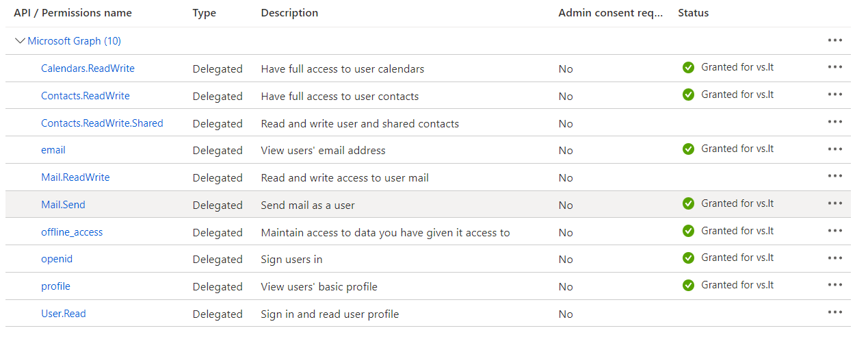Open ellipsis menu for Microsoft Graph group
Viewport: 868px width, 337px height.
(x=834, y=40)
